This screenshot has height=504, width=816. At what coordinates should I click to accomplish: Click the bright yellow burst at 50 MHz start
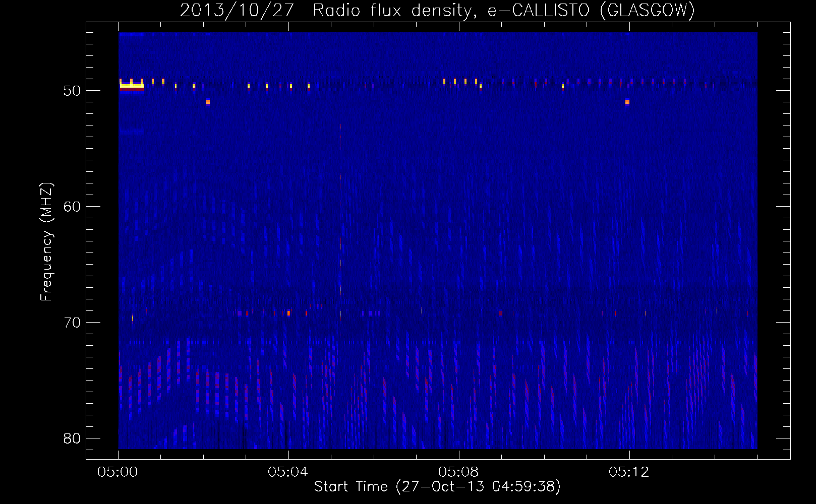pyautogui.click(x=132, y=86)
